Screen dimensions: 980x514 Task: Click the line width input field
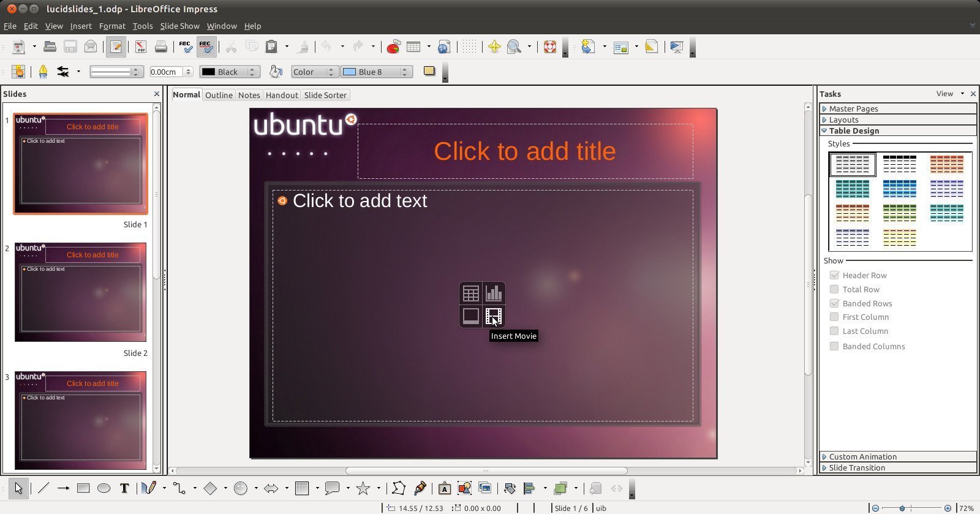[167, 72]
